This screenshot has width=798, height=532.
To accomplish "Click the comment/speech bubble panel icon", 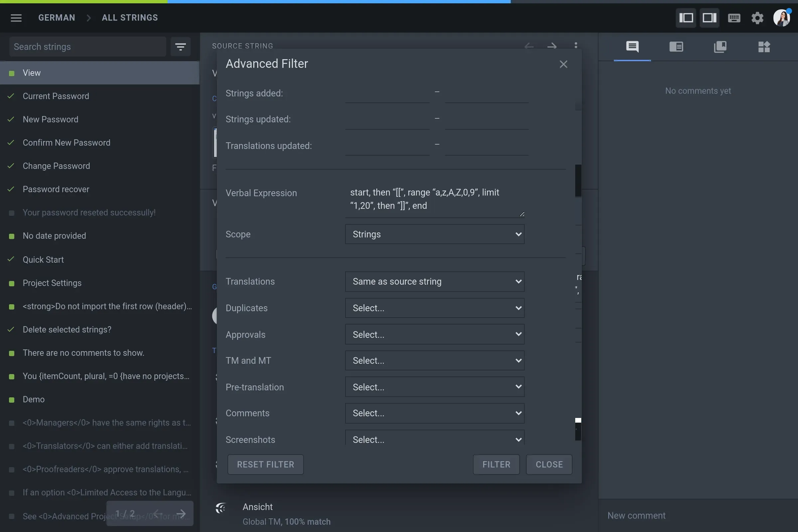I will point(632,47).
